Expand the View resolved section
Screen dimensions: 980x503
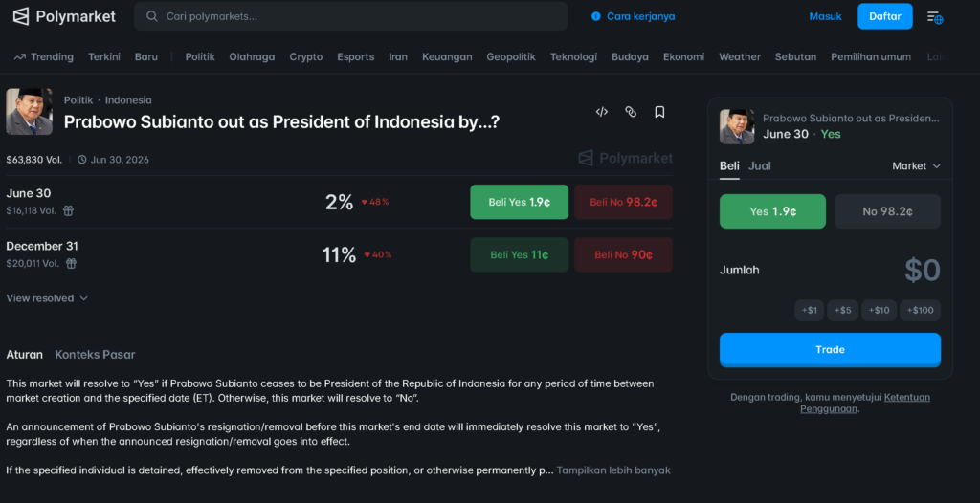[47, 298]
